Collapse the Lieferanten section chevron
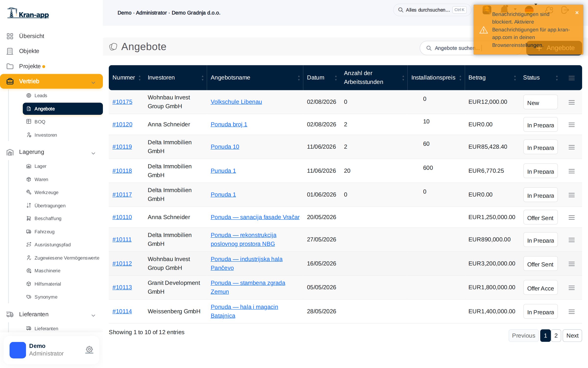 coord(93,315)
